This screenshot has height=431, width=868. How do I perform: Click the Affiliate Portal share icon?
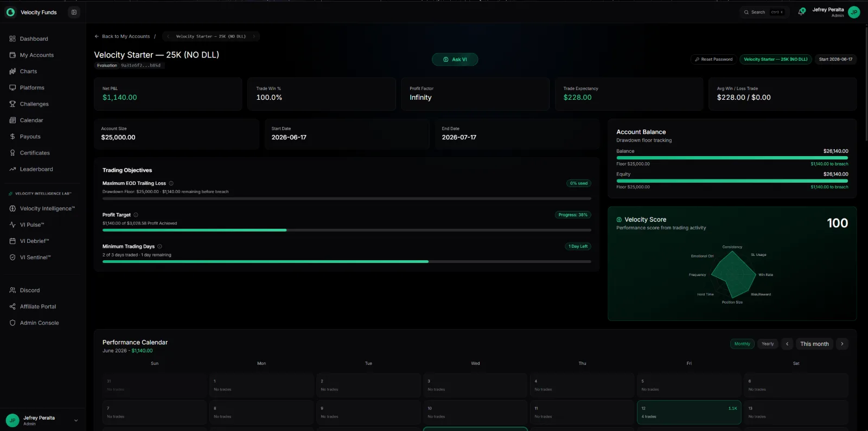click(12, 307)
